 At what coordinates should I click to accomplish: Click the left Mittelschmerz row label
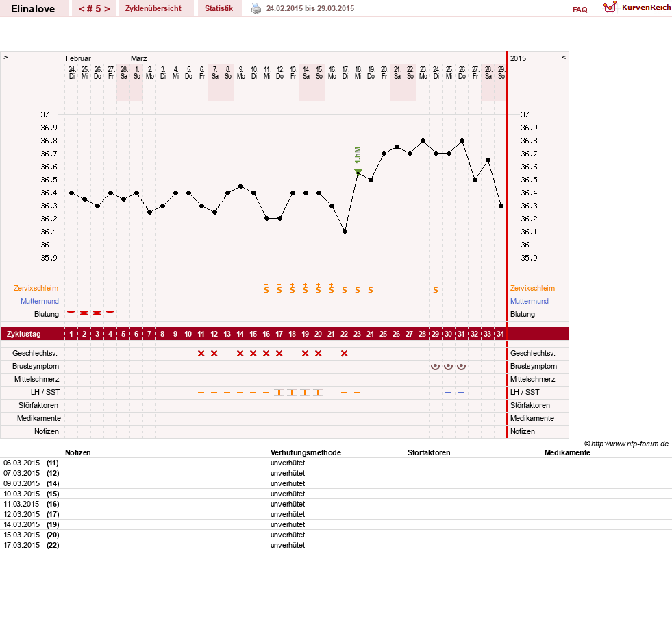pos(36,379)
